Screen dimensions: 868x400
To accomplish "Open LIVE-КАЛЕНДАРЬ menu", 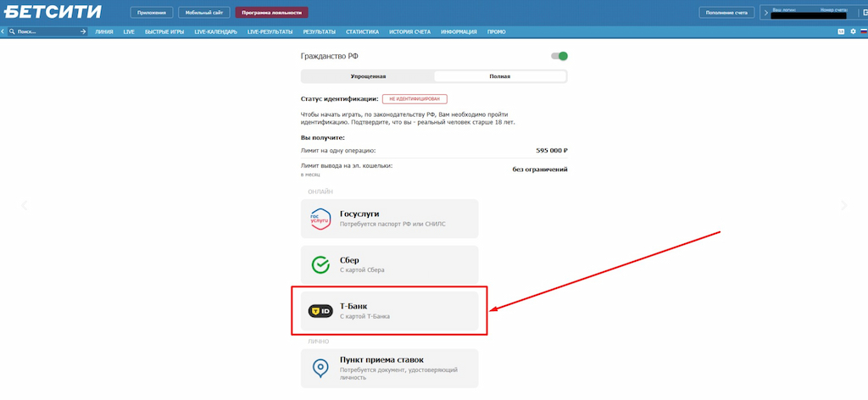I will (x=216, y=32).
